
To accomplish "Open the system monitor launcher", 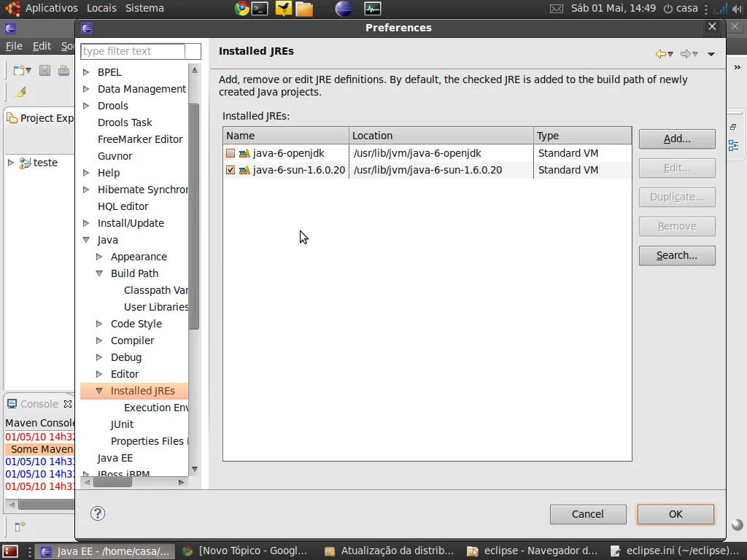I will point(373,8).
